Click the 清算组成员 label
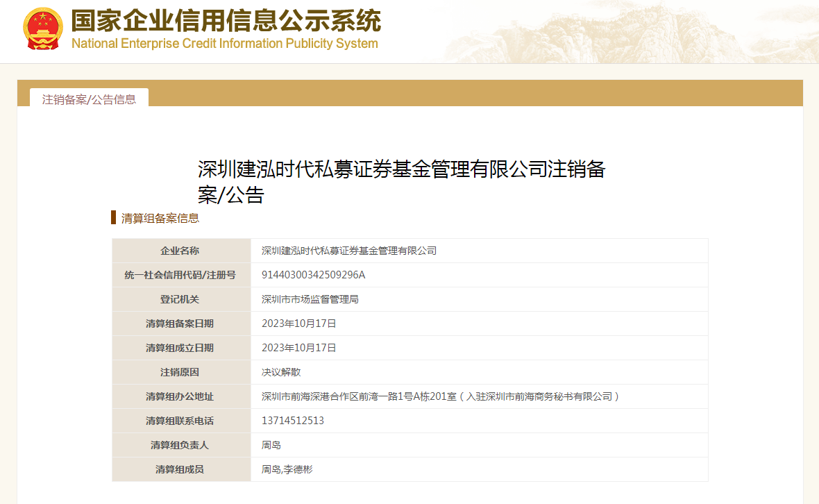 pos(180,469)
